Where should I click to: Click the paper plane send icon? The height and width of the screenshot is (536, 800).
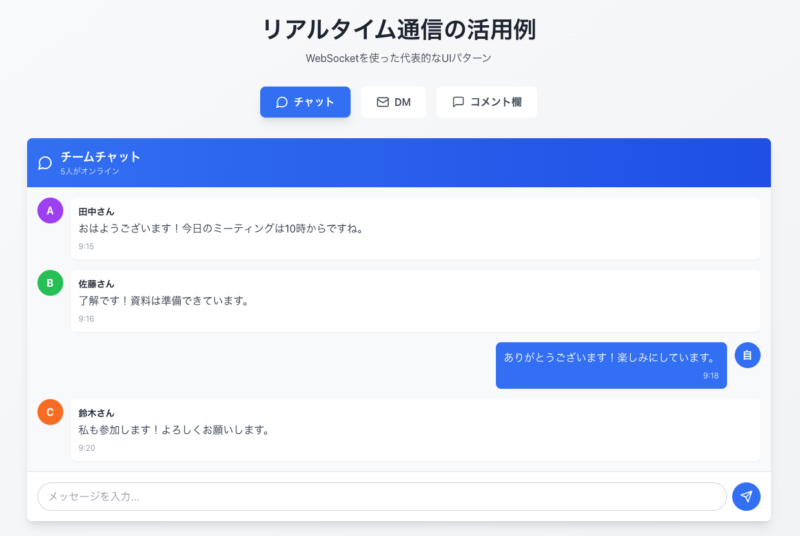click(746, 496)
